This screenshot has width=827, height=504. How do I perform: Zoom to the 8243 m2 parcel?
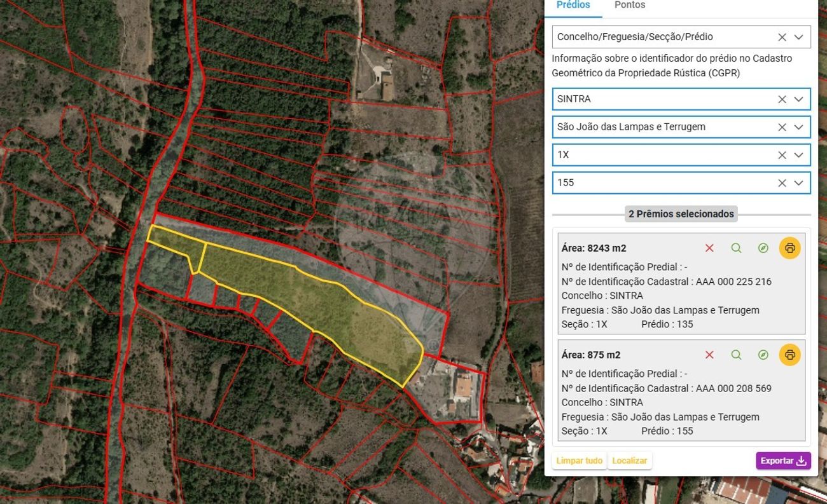pyautogui.click(x=736, y=248)
